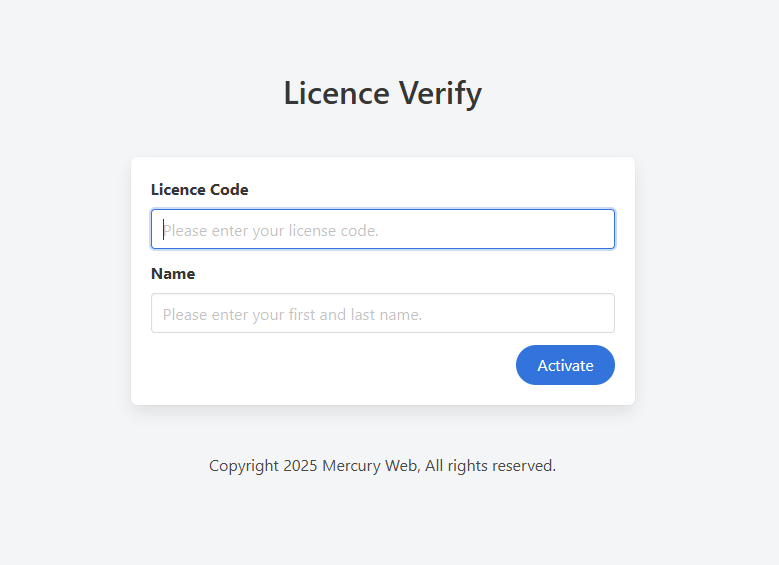Click 'Copyright 2025' in the footer
The image size is (779, 565).
pyautogui.click(x=263, y=466)
